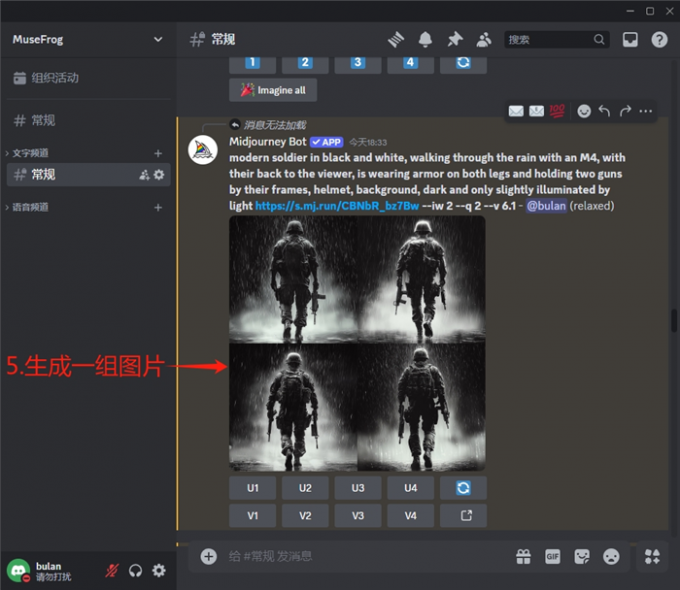
Task: Open the emoji picker icon
Action: (x=611, y=557)
